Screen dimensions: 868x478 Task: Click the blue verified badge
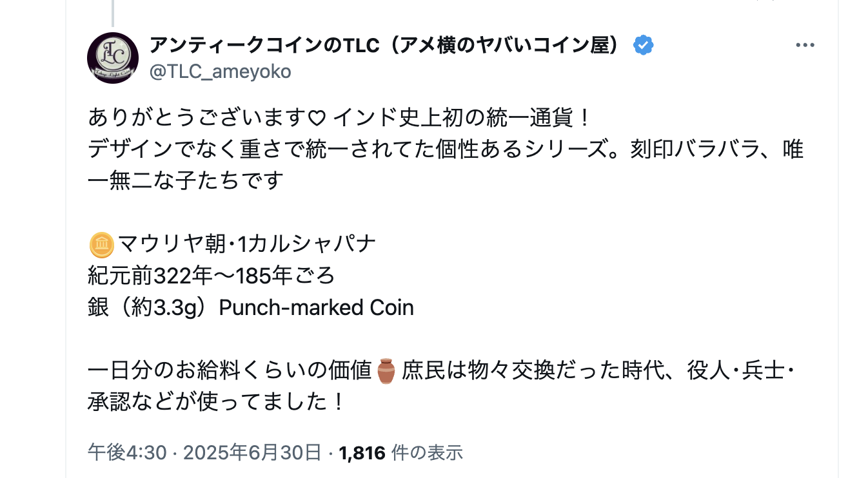coord(644,45)
